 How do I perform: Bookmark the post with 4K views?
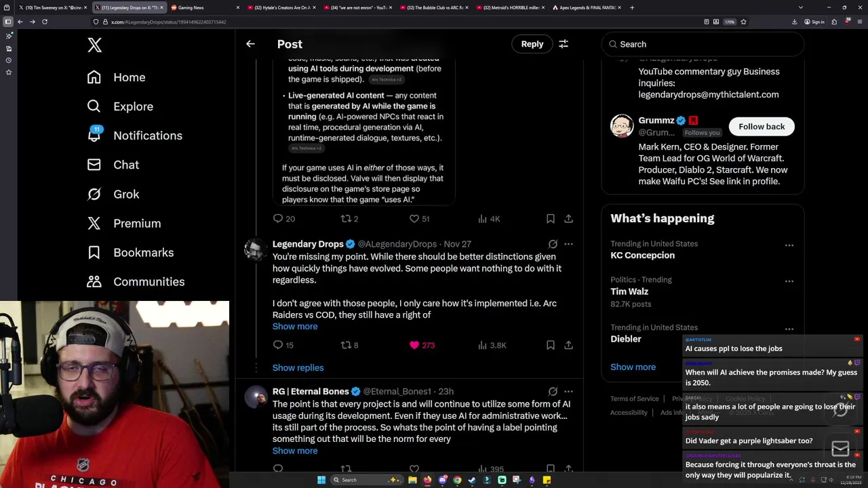pos(551,219)
